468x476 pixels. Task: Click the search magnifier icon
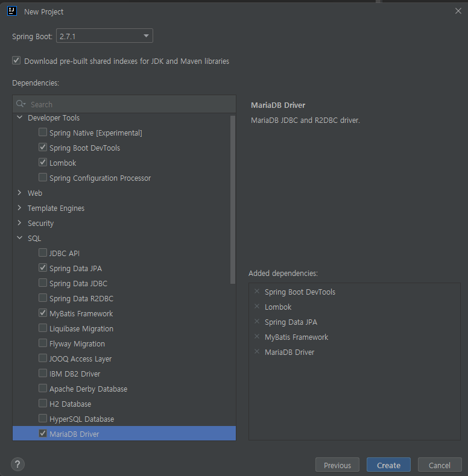[x=21, y=104]
